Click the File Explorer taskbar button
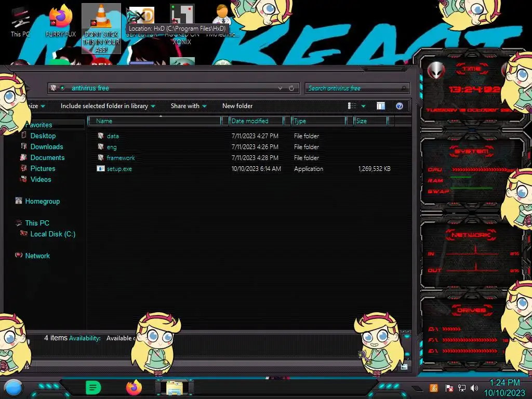The image size is (532, 399). [x=175, y=388]
